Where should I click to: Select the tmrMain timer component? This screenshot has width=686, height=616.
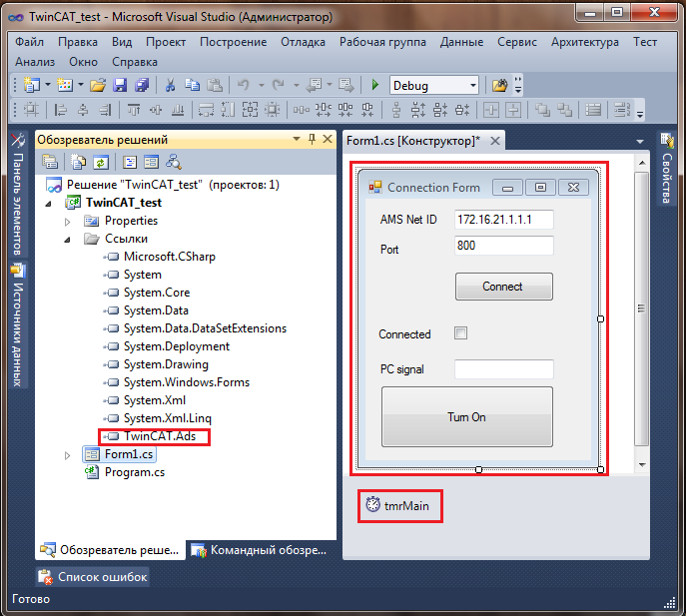(x=397, y=506)
